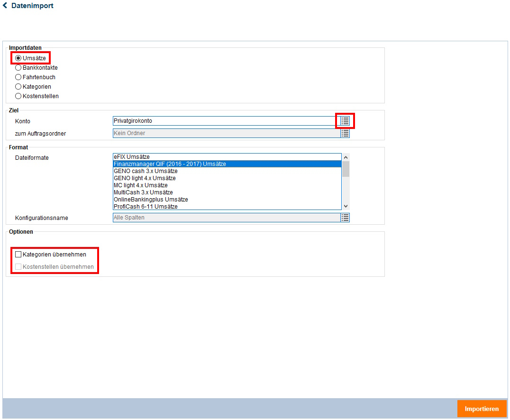Click the Kein Ordner field
The width and height of the screenshot is (510, 420).
tap(227, 133)
